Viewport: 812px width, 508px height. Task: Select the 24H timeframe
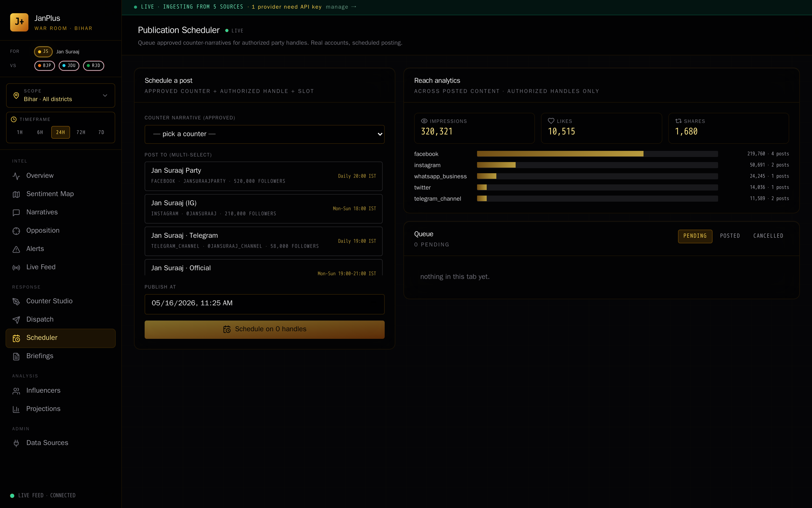[60, 132]
